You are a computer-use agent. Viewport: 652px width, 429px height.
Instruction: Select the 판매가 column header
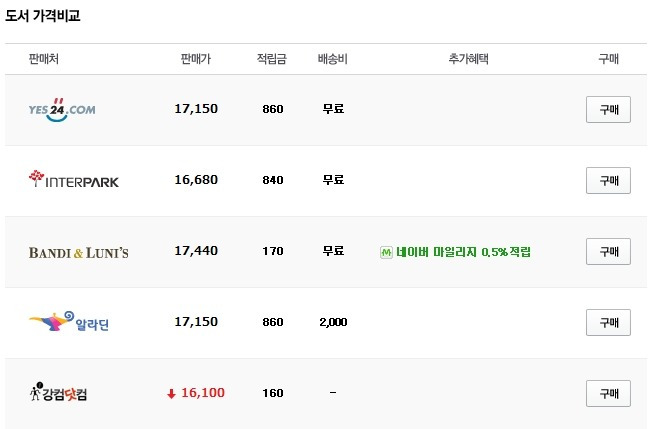pyautogui.click(x=196, y=59)
